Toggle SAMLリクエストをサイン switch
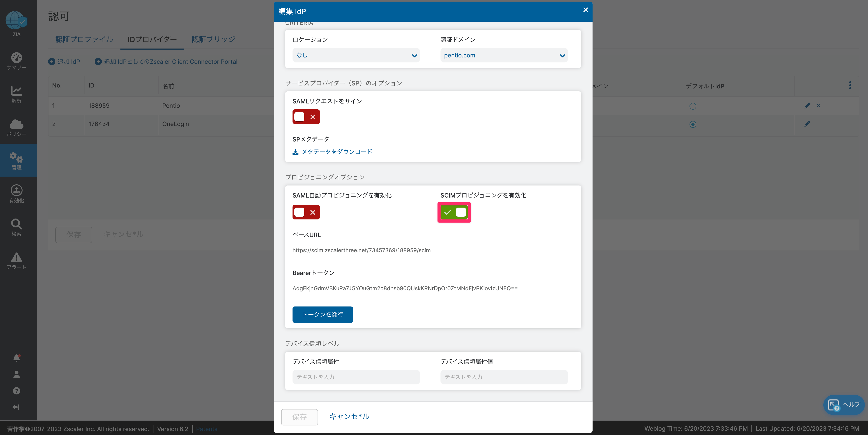Screen dimensions: 868x435 click(306, 117)
